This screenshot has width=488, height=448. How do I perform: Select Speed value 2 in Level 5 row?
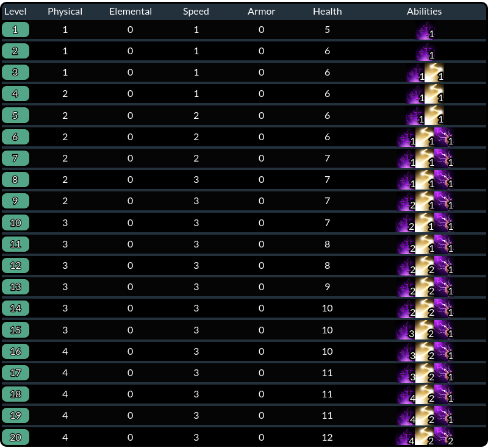[x=196, y=116]
